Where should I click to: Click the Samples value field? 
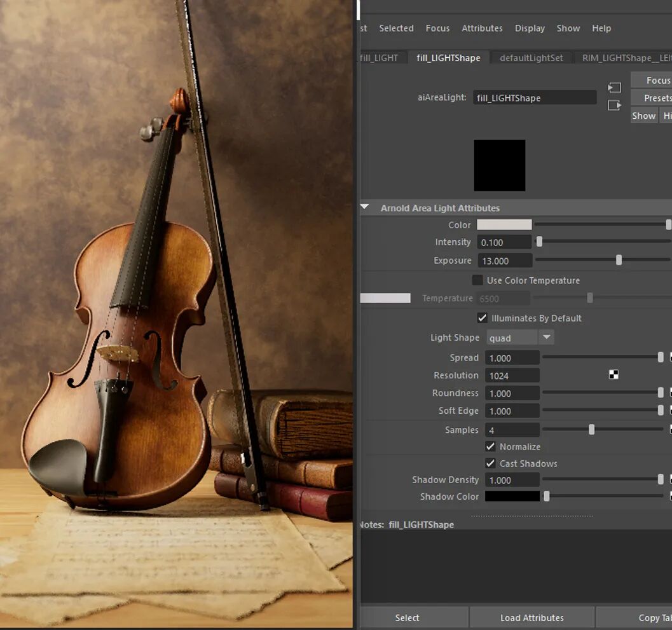pos(512,430)
